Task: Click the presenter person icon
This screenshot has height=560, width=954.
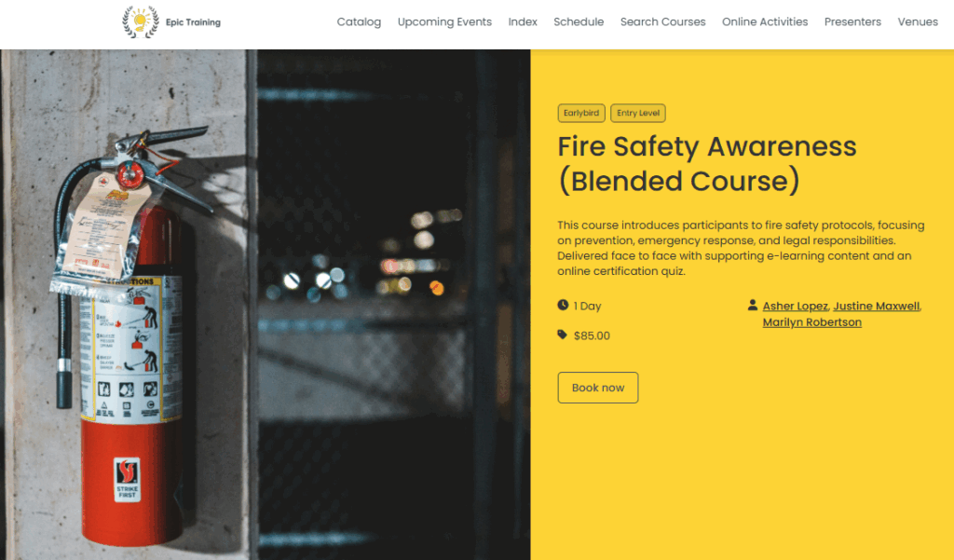Action: [x=753, y=305]
